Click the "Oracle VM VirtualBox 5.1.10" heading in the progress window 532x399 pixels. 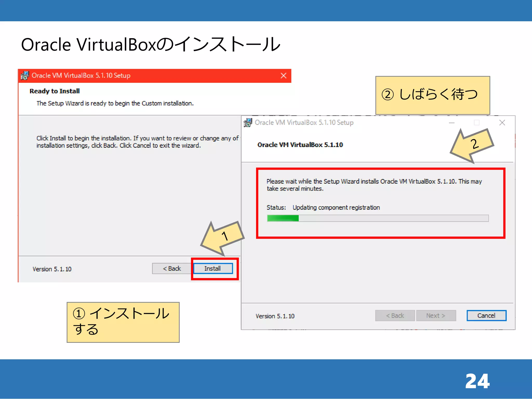point(300,145)
